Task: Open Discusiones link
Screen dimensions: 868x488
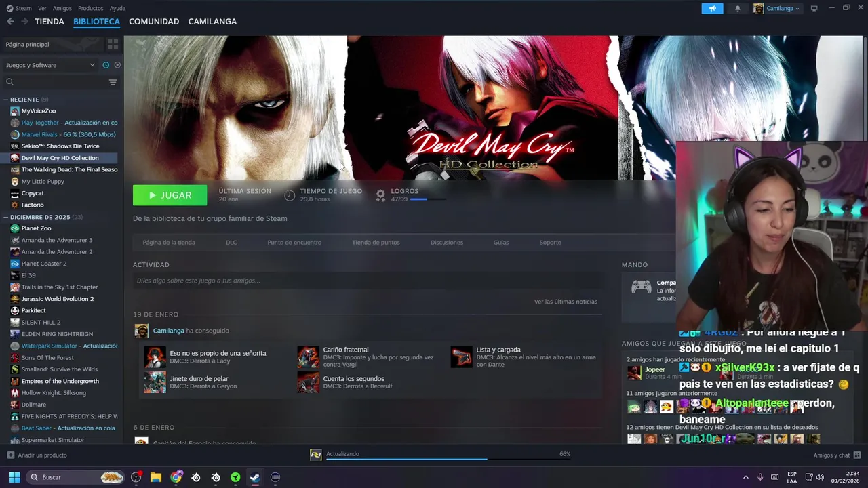Action: 447,242
